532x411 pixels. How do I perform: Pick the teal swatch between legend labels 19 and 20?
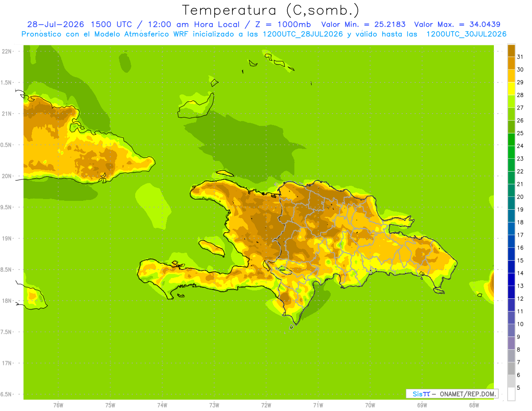point(511,203)
